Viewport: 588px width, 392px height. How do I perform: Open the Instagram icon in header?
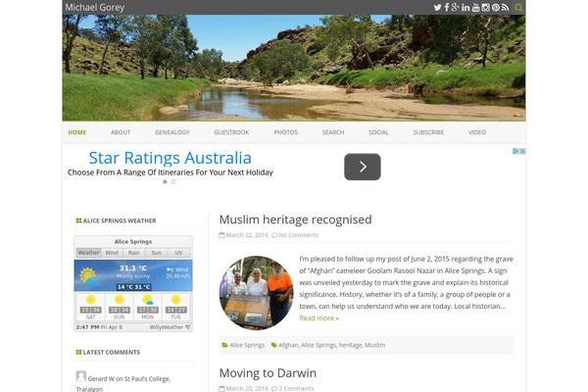point(486,8)
